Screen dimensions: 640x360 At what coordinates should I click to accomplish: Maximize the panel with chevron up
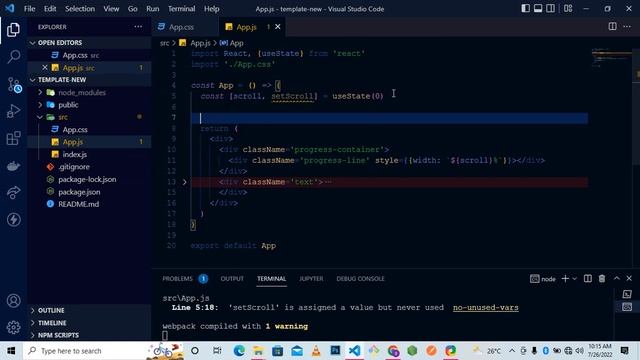click(x=616, y=278)
